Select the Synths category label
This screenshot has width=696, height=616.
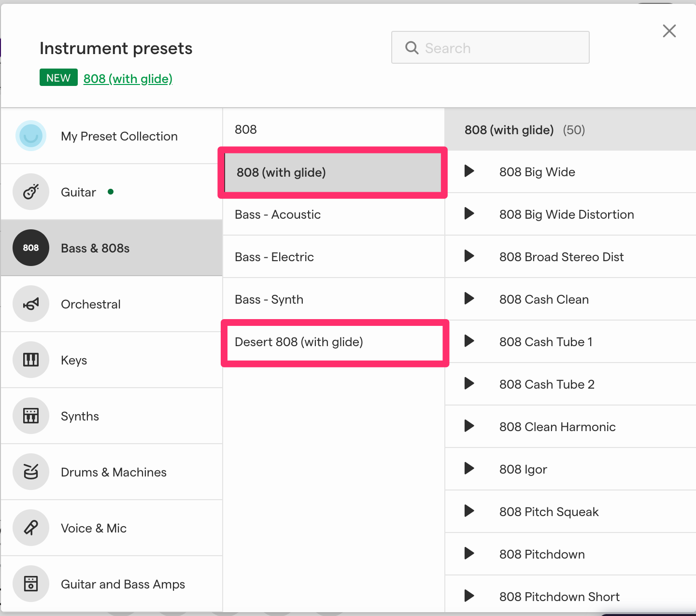click(x=80, y=416)
